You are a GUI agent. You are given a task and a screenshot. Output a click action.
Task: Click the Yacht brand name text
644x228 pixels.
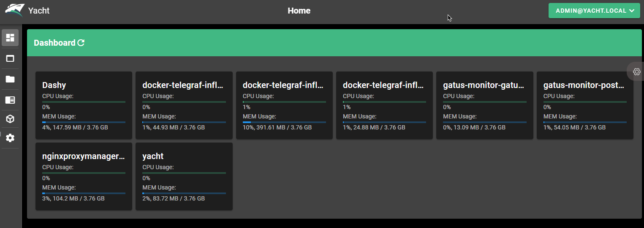[39, 11]
